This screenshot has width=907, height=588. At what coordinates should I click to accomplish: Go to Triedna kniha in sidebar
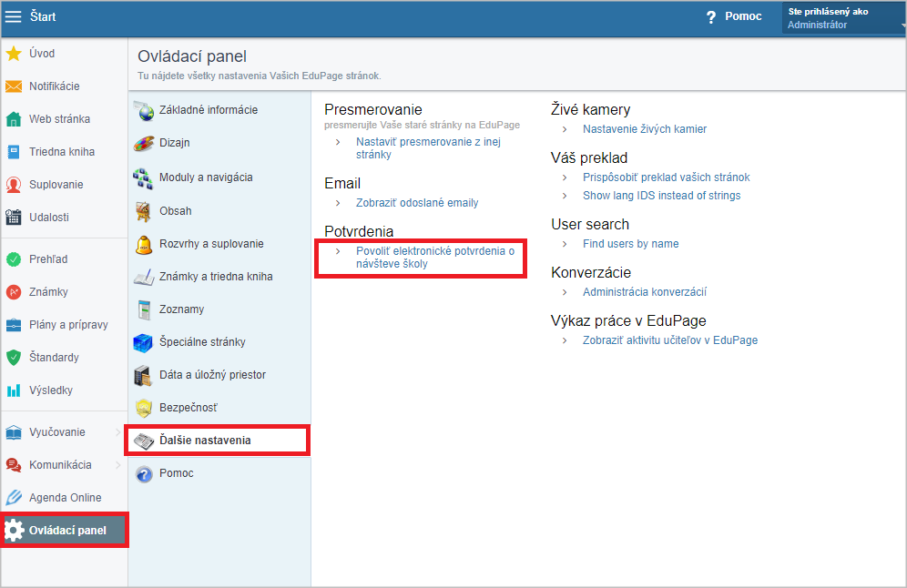tap(62, 152)
